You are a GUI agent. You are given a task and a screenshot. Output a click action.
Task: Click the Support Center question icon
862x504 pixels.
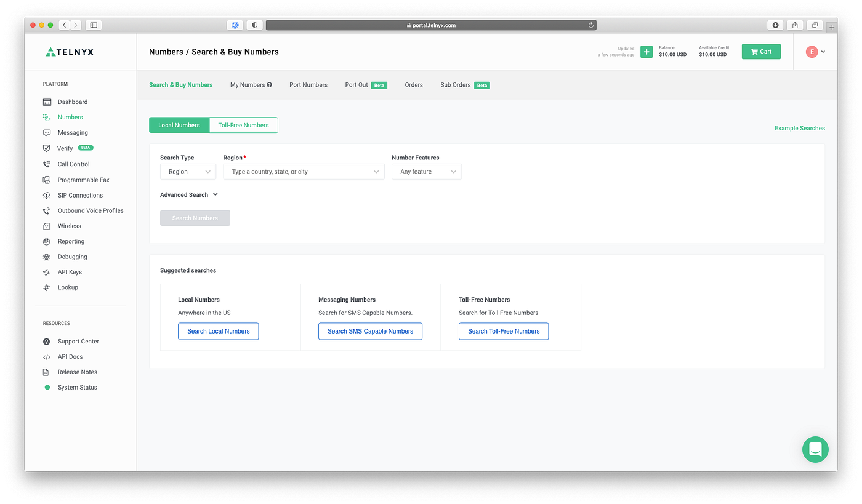pos(47,342)
